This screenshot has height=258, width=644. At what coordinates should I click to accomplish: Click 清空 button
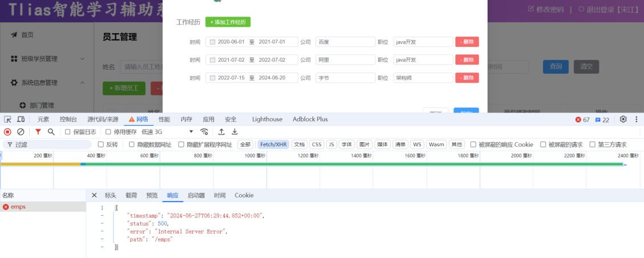click(586, 67)
